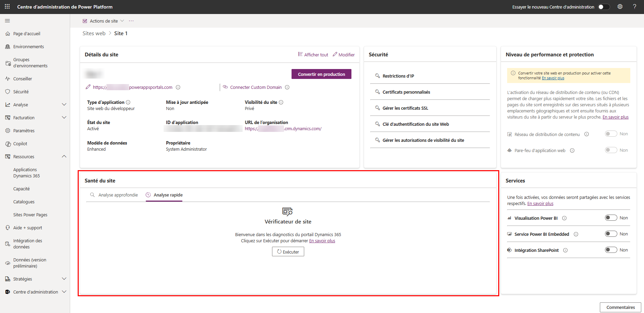This screenshot has height=313, width=644.
Task: Enable Service Power BI Embedded switch
Action: pos(611,234)
